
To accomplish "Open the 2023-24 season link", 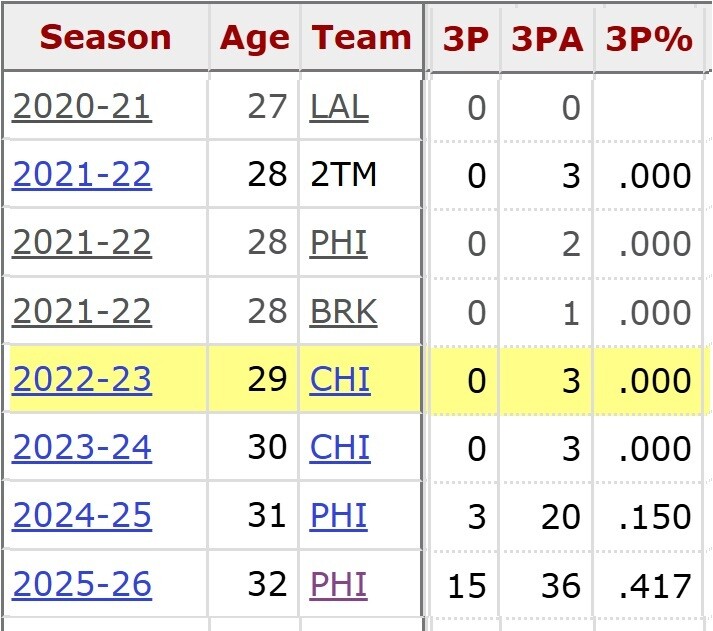I will (x=82, y=447).
